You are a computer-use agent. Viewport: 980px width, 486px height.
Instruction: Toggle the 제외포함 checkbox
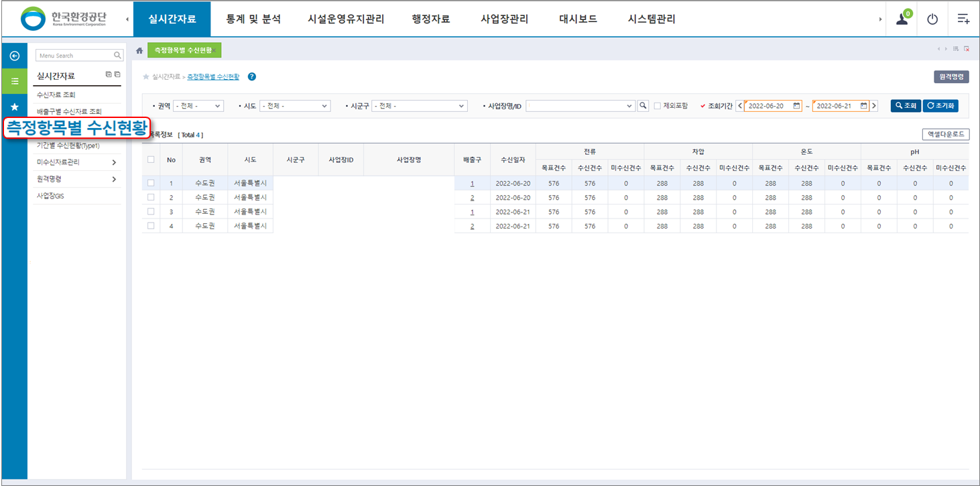pos(658,106)
